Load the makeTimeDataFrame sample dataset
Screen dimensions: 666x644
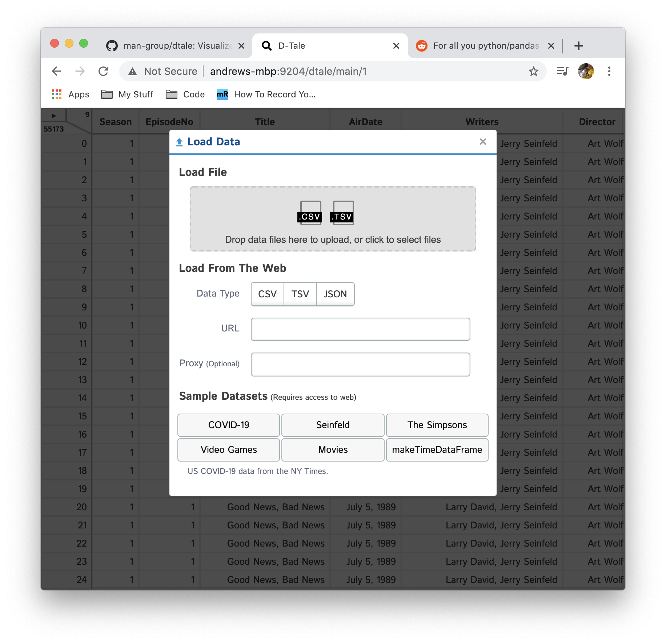(x=437, y=450)
